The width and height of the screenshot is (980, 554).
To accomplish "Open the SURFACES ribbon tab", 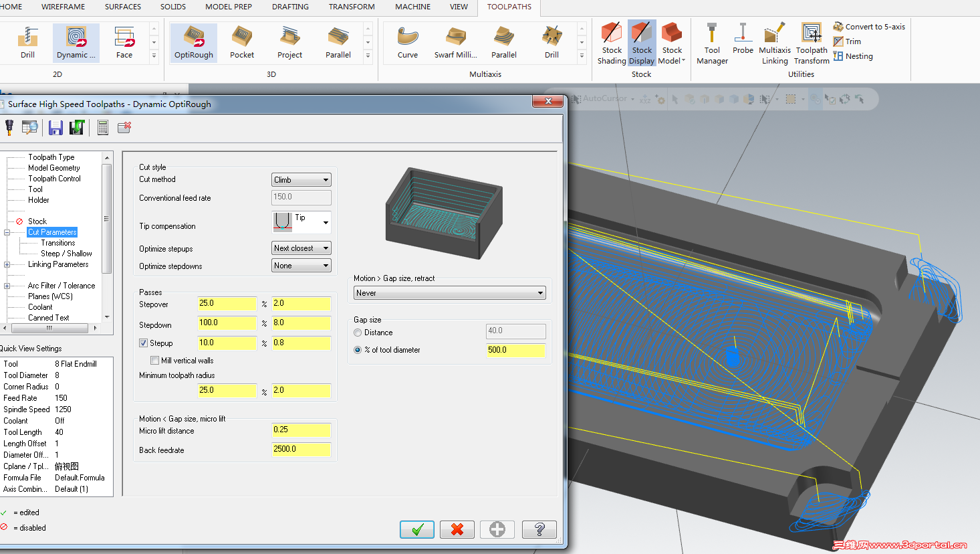I will pos(123,7).
